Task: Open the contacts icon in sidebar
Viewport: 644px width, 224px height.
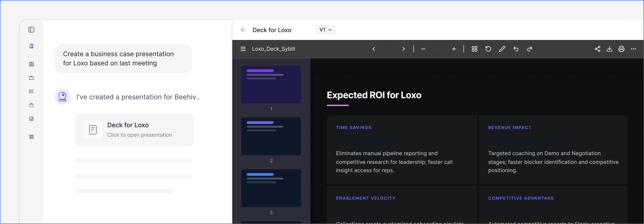Action: [31, 64]
